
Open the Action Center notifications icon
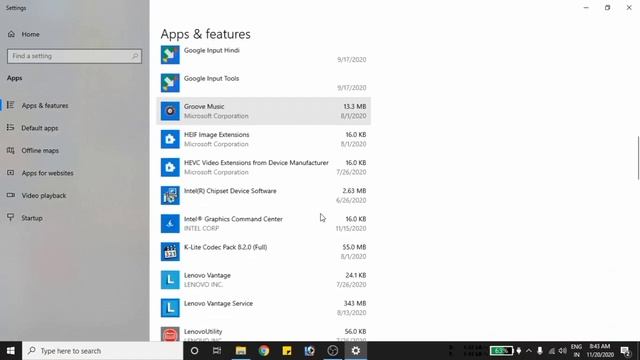(625, 351)
